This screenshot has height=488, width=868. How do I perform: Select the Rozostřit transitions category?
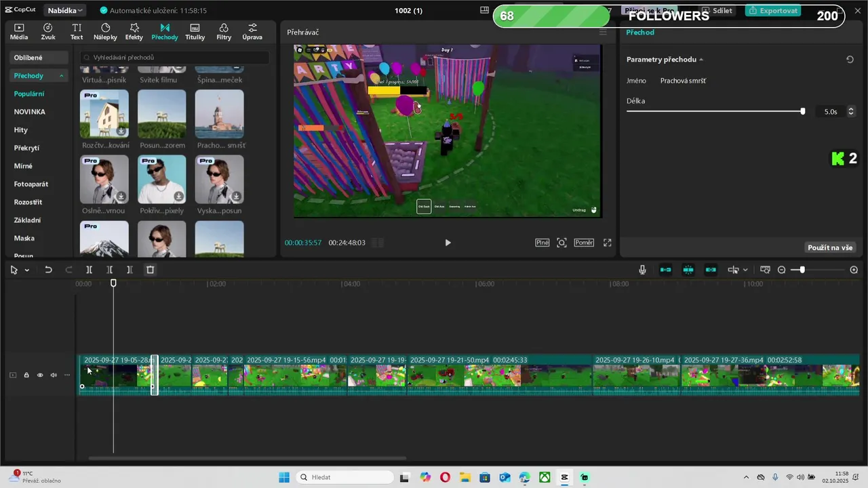[x=28, y=202]
